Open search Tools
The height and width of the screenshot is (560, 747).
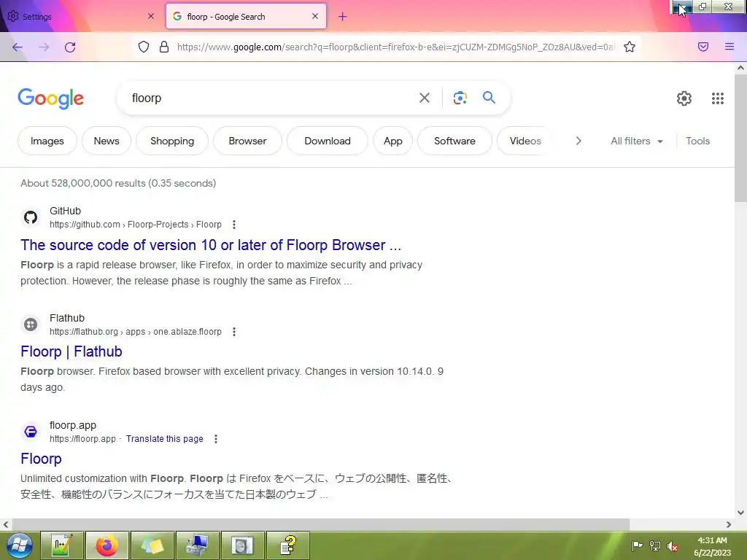(697, 141)
